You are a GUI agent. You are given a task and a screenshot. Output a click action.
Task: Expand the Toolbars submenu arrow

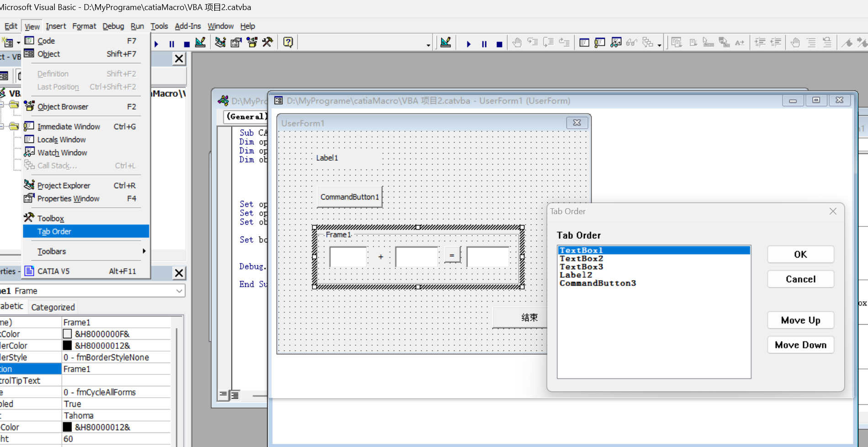pos(144,251)
